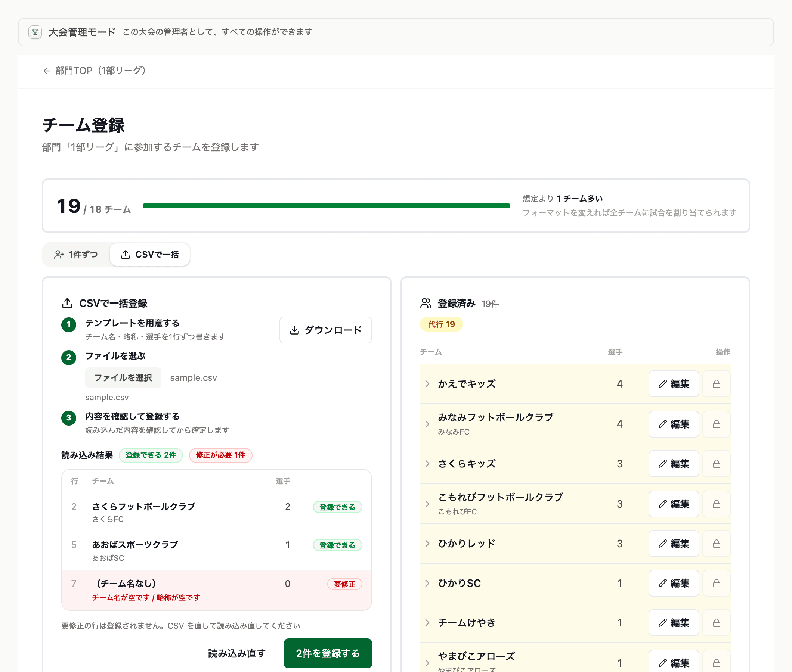Screen dimensions: 792x672
Task: Edit the ひかりレッド team
Action: pyautogui.click(x=674, y=544)
